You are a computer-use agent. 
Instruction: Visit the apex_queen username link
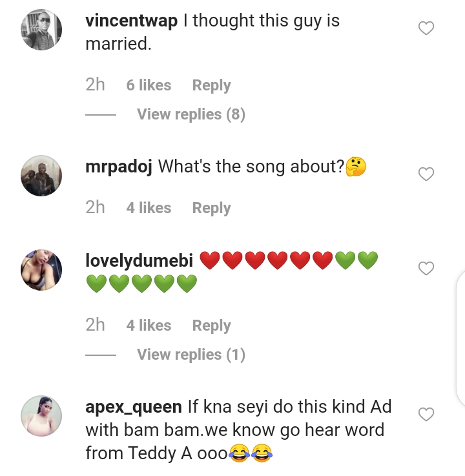(x=134, y=408)
